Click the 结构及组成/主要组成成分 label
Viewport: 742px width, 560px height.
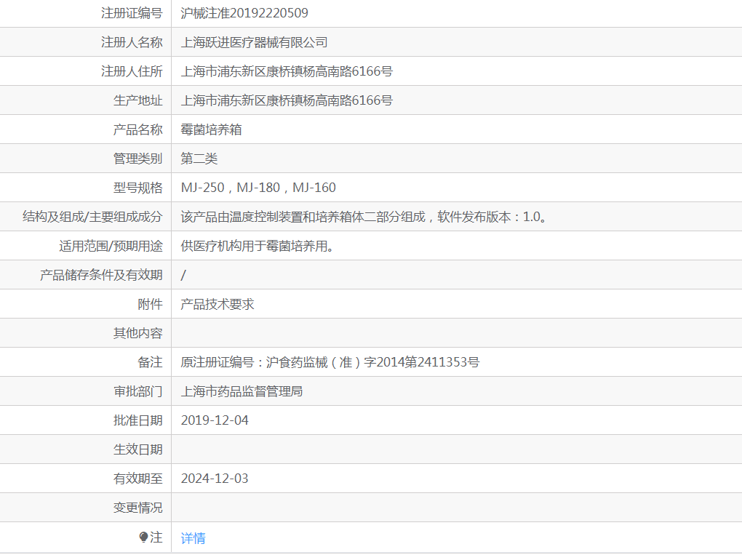[x=92, y=217]
